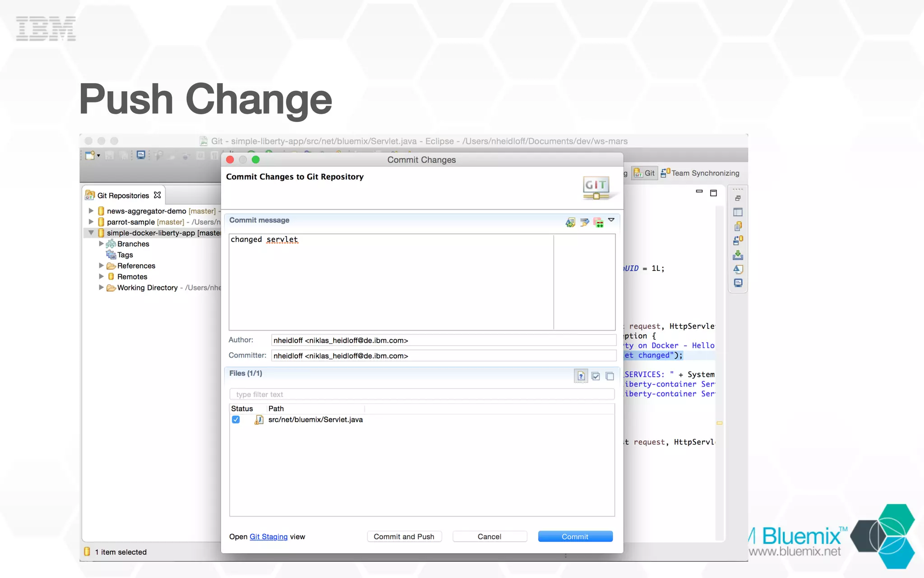Screen dimensions: 924x578
Task: Click the Author input field
Action: tap(444, 340)
